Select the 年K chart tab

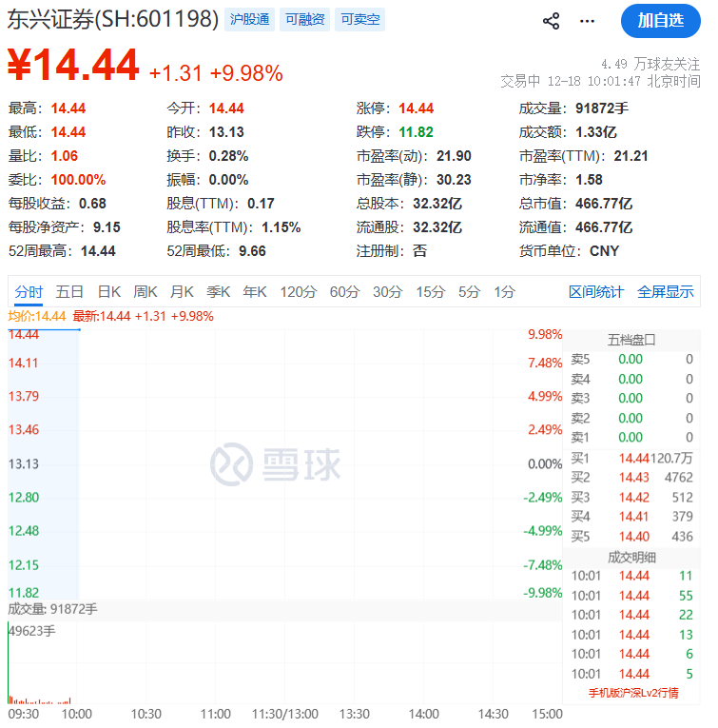255,292
